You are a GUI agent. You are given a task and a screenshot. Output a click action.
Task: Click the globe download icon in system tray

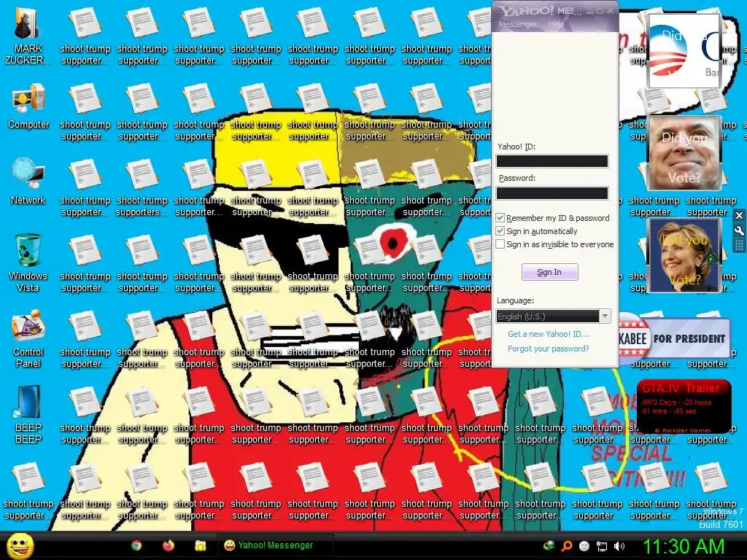pos(549,545)
